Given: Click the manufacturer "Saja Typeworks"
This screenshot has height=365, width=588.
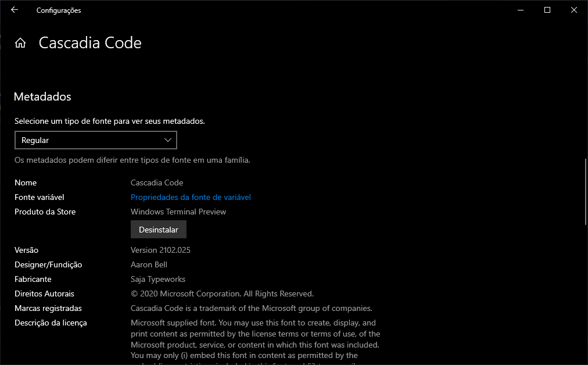Looking at the screenshot, I should coord(157,279).
